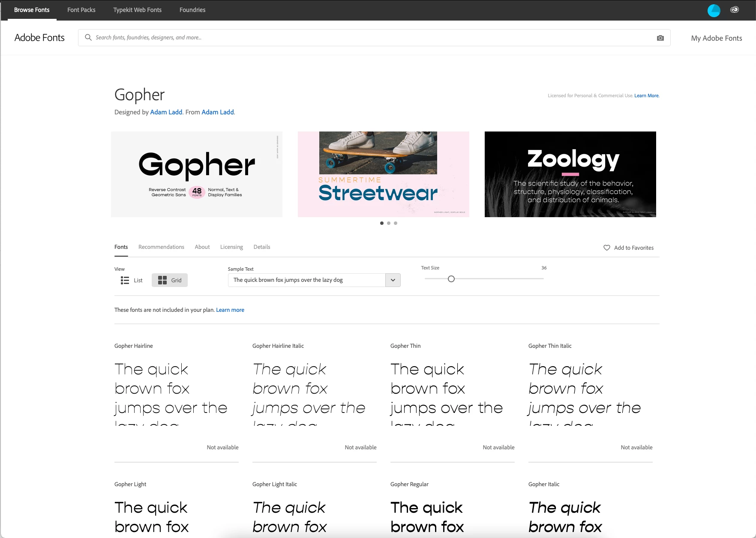Image resolution: width=756 pixels, height=538 pixels.
Task: Click the Sample Text input box
Action: pos(307,280)
